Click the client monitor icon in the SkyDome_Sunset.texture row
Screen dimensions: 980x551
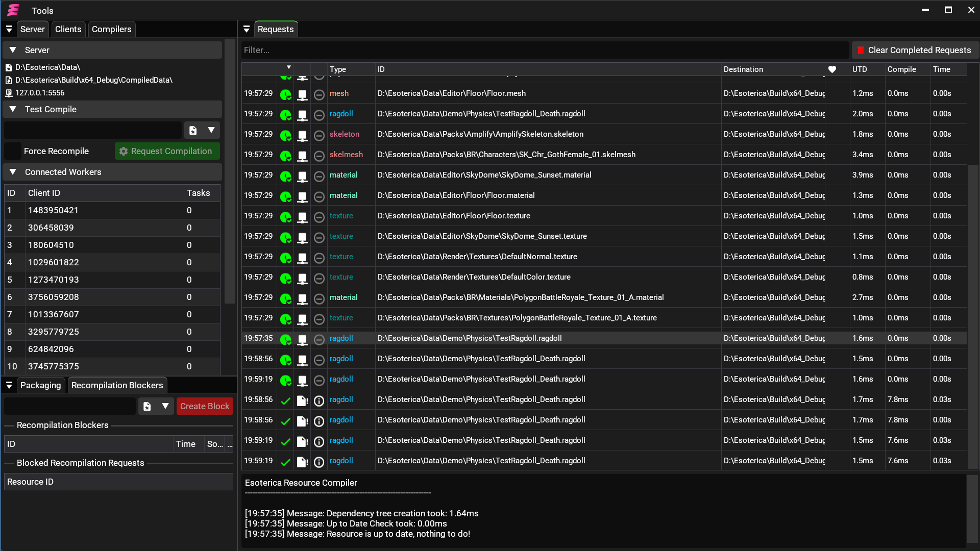tap(303, 237)
